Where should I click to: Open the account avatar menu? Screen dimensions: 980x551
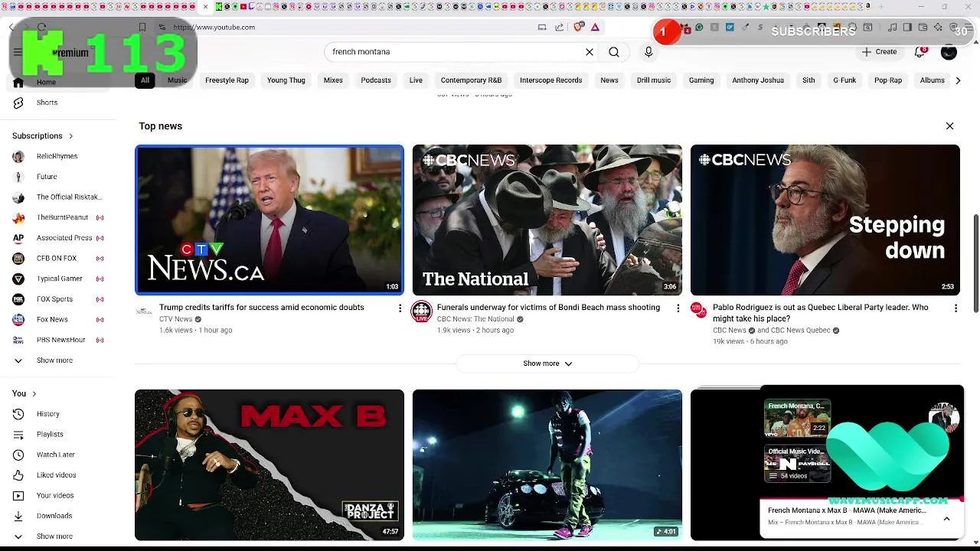pos(949,52)
